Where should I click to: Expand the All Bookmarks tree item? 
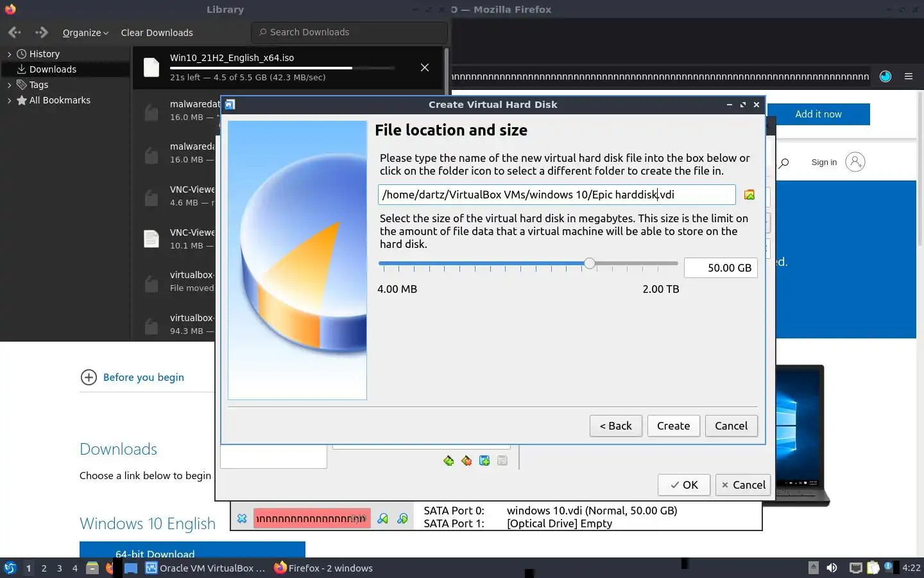tap(9, 100)
